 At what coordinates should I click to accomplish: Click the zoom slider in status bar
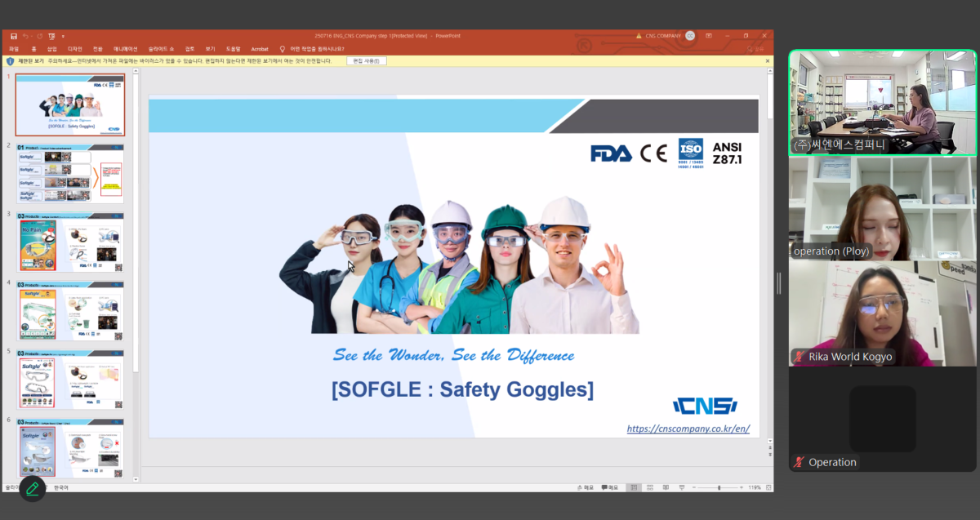coord(719,487)
